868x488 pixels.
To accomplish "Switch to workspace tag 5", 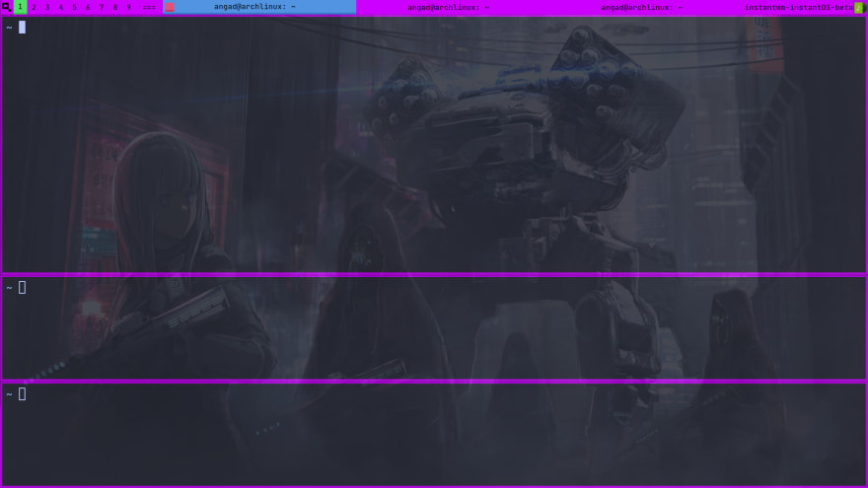I will [x=74, y=7].
